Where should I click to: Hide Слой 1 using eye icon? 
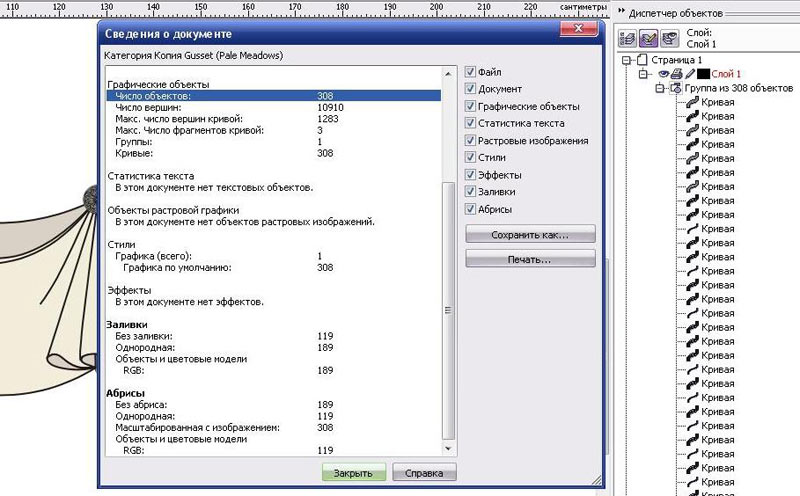(662, 74)
